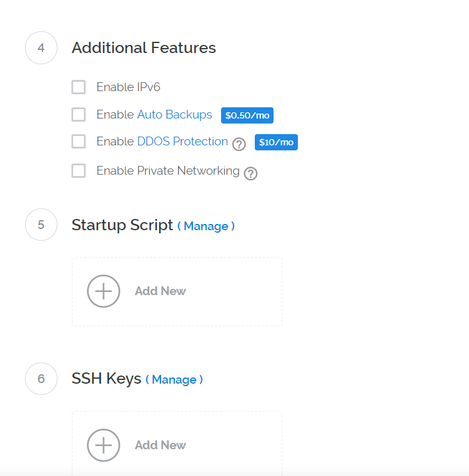Viewport: 469px width, 476px height.
Task: Tick the Enable DDOS Protection checkbox
Action: click(x=79, y=142)
